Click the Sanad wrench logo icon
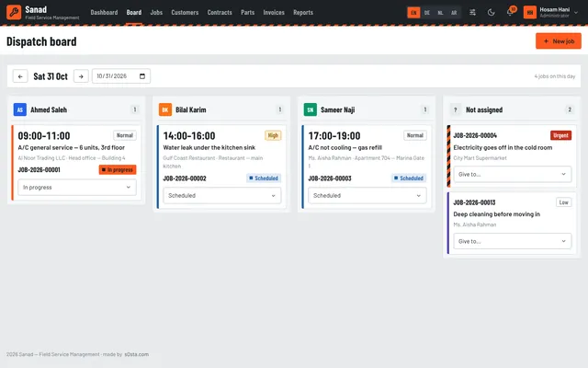 click(14, 12)
